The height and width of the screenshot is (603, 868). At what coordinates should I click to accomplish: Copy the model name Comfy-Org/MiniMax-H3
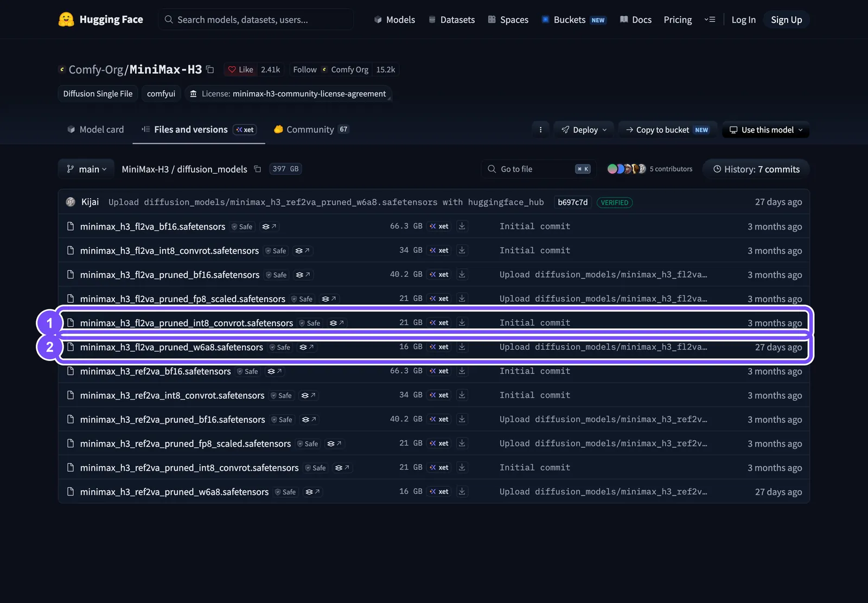click(x=210, y=69)
